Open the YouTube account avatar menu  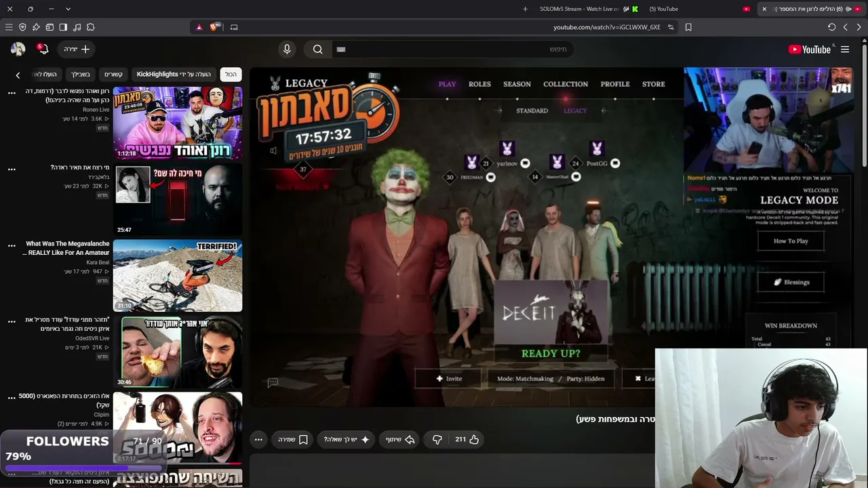point(18,49)
